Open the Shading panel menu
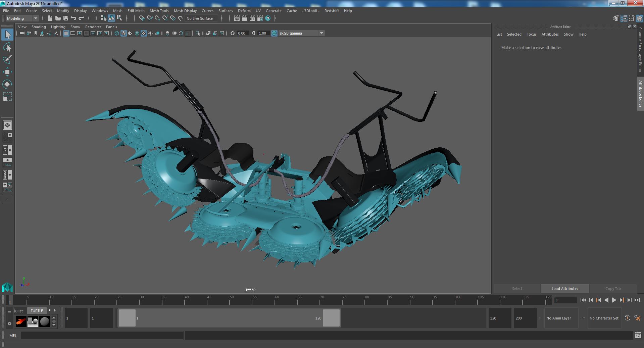The width and height of the screenshot is (644, 348). tap(39, 27)
